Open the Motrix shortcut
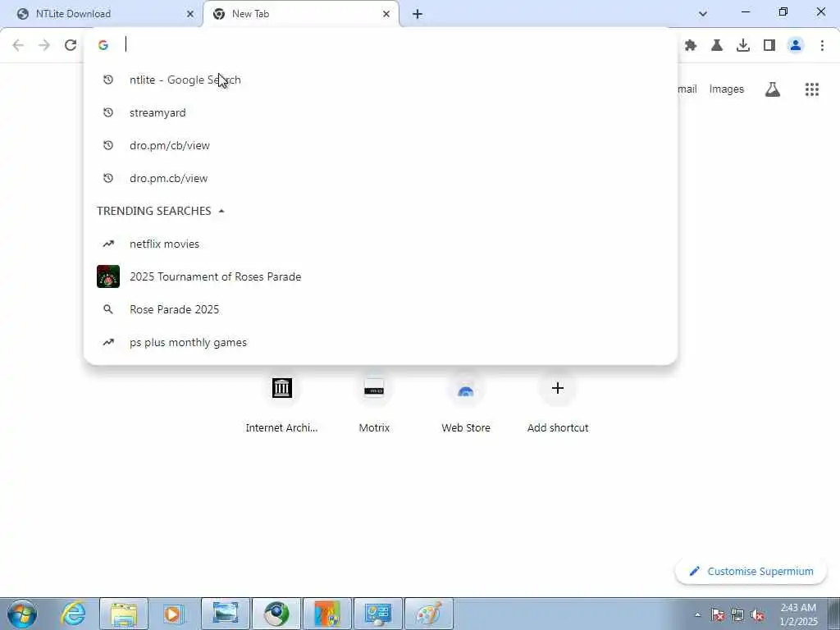840x630 pixels. point(374,402)
